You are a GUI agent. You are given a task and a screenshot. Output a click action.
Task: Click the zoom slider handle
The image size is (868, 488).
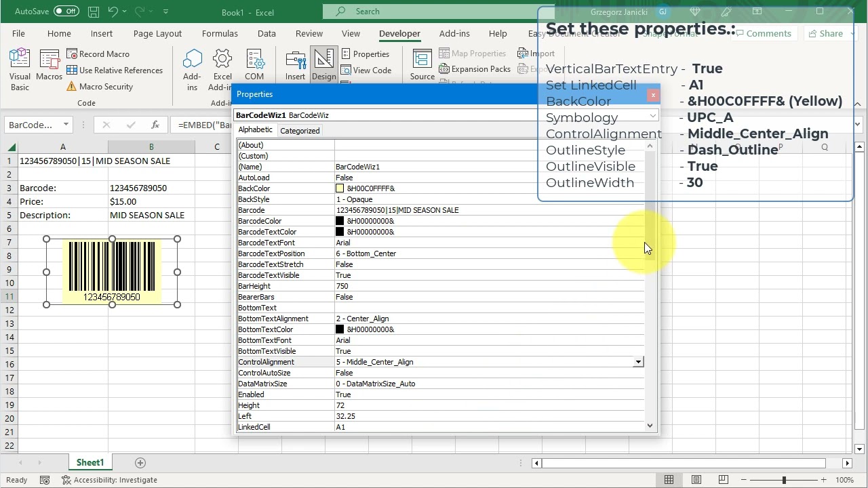(784, 480)
